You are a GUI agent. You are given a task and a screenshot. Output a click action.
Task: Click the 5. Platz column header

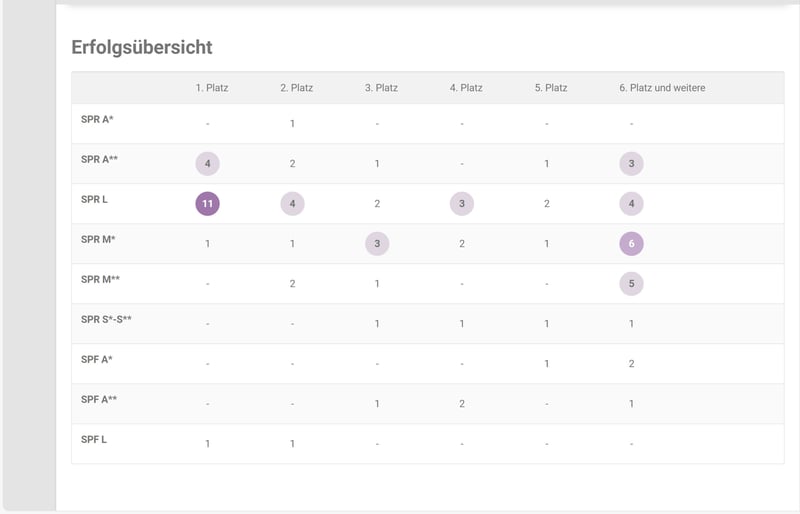[551, 88]
